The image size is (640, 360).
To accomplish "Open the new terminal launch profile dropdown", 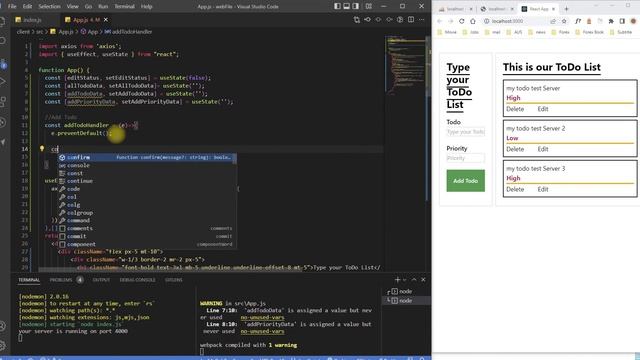I will 404,280.
